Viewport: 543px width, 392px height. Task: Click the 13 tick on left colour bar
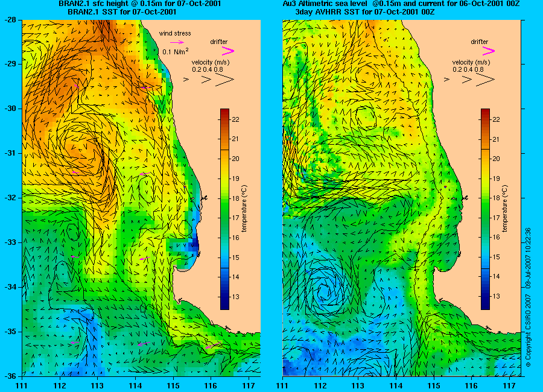click(x=235, y=297)
